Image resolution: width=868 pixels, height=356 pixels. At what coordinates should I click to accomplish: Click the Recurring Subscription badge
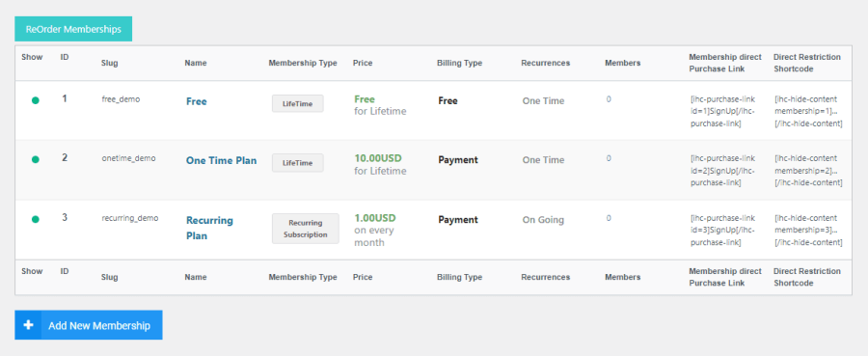click(x=306, y=229)
